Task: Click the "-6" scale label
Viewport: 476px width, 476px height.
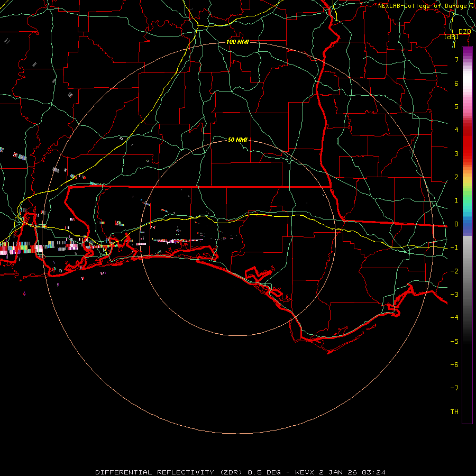Action: click(x=454, y=364)
